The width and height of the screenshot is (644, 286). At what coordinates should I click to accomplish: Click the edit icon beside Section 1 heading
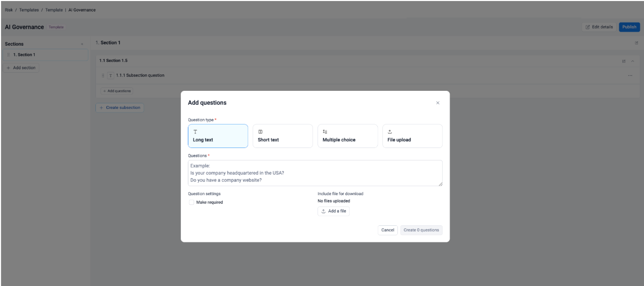(x=636, y=43)
